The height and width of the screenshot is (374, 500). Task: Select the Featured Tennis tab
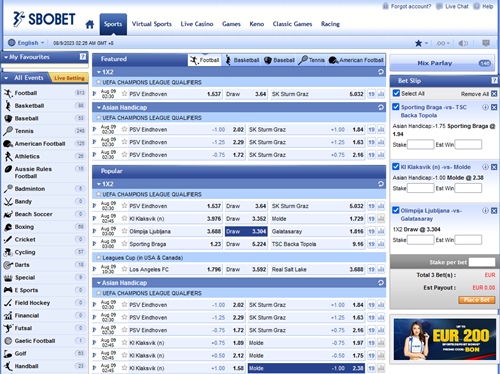[x=312, y=60]
